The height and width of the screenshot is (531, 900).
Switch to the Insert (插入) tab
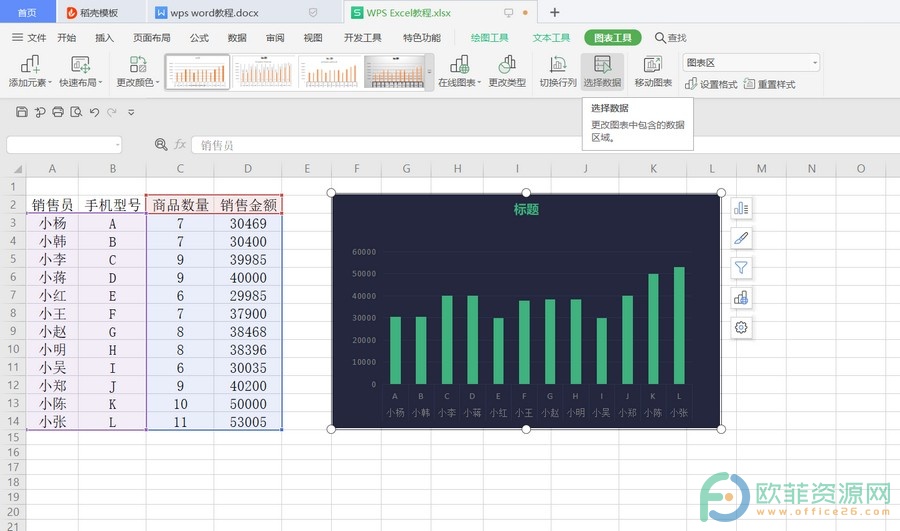pyautogui.click(x=104, y=38)
